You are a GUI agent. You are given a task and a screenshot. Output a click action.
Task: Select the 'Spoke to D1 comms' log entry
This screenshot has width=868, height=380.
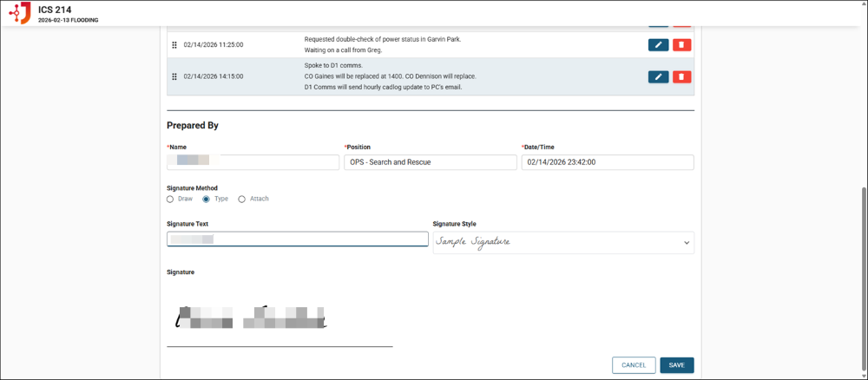click(x=391, y=76)
